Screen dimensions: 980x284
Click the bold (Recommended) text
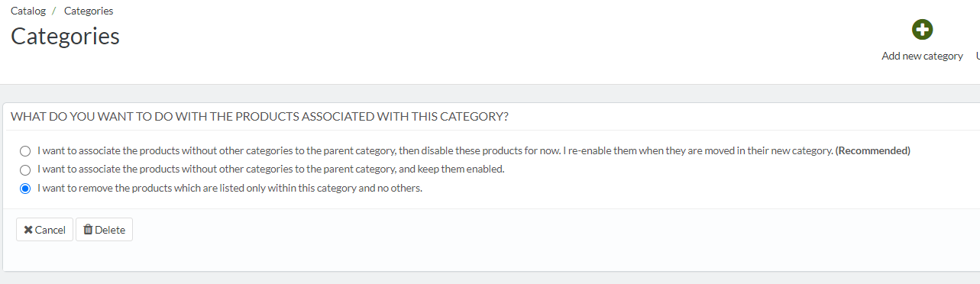pos(872,150)
